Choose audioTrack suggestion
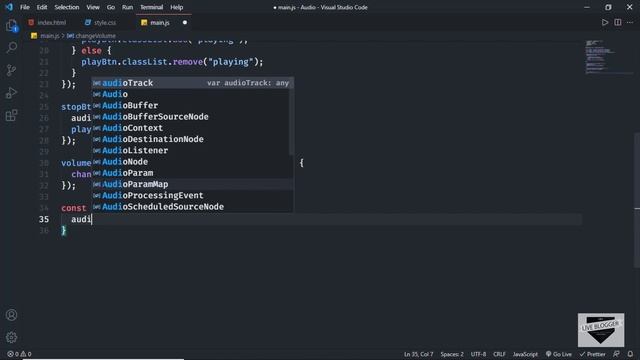Viewport: 640px width, 360px height. [192, 83]
